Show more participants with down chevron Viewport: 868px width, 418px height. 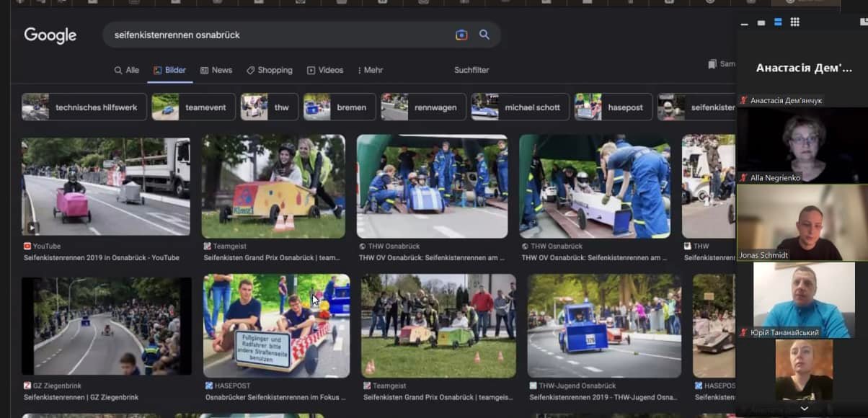[805, 408]
